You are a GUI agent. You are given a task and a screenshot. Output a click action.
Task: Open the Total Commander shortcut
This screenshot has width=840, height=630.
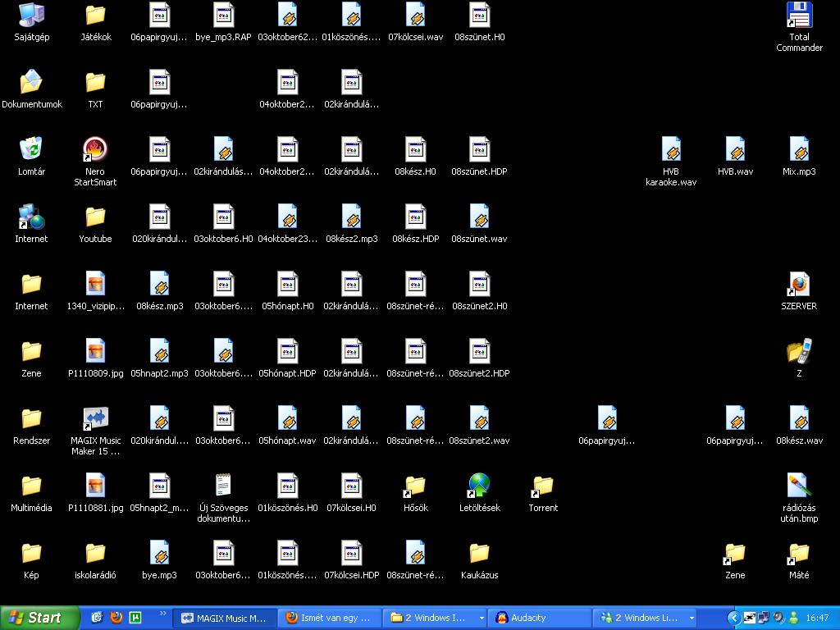(799, 16)
